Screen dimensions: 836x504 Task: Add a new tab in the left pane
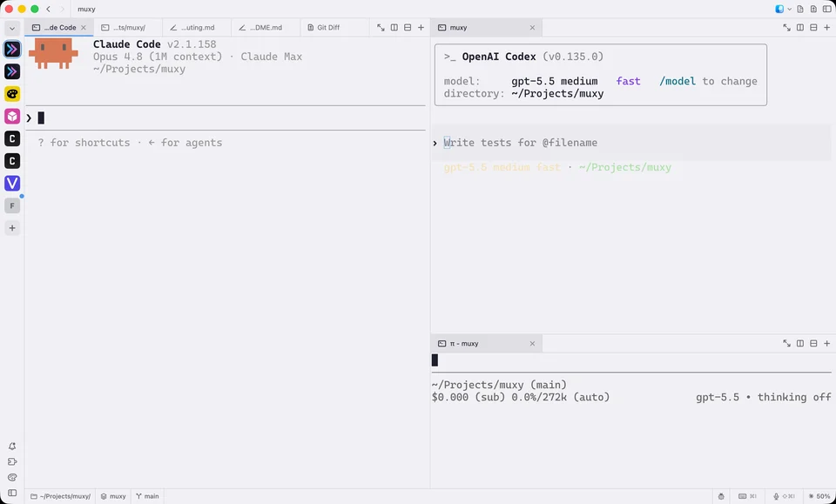pos(421,28)
